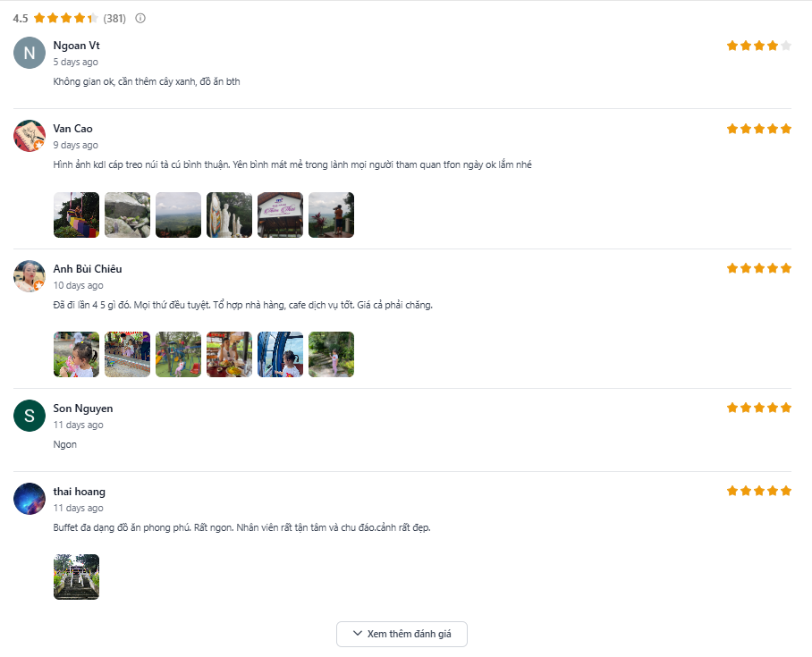View Van Cao's signboard building photo
The height and width of the screenshot is (657, 812).
tap(280, 215)
